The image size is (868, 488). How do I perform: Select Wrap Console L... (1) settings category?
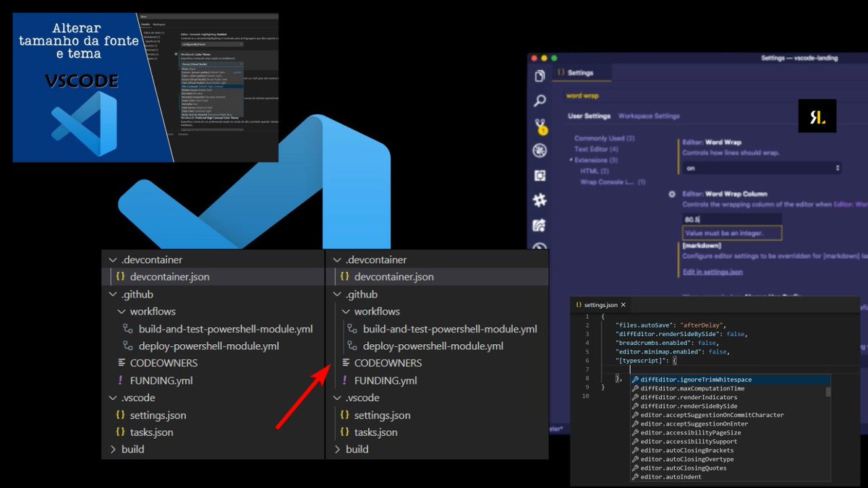[x=613, y=182]
